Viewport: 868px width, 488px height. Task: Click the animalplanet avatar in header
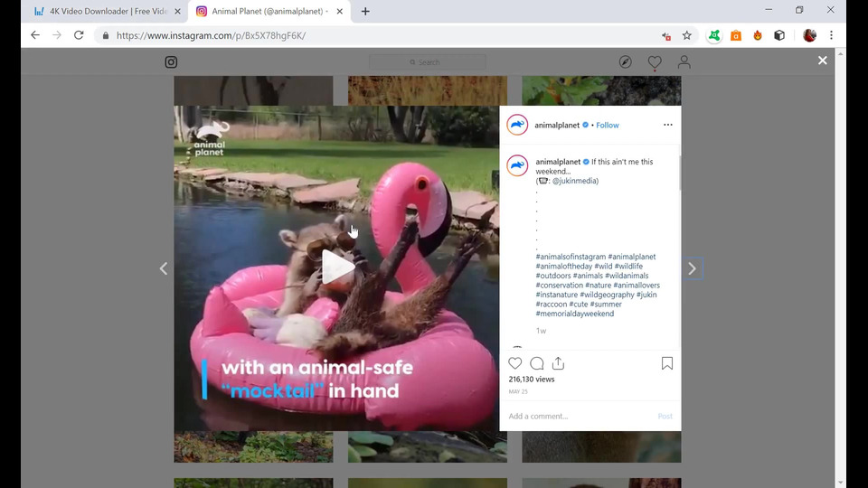pos(517,125)
